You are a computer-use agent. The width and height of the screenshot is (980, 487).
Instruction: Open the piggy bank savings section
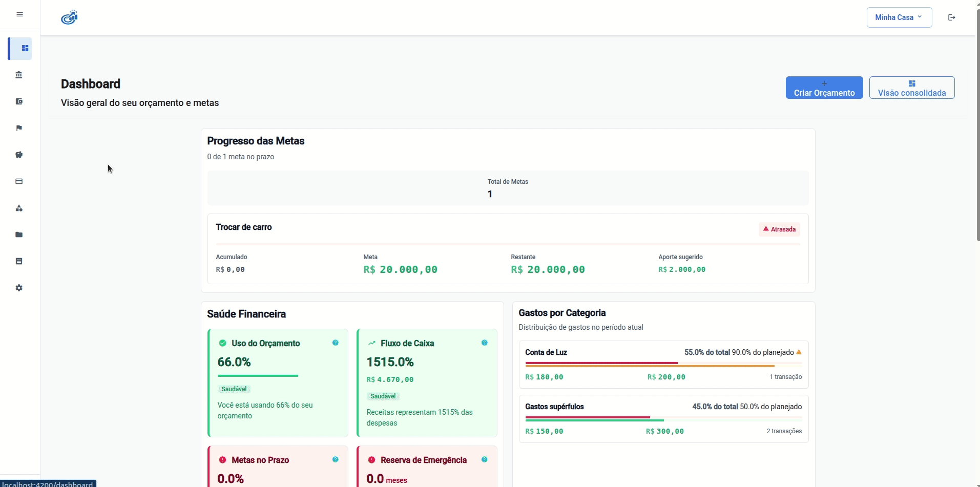coord(19,154)
